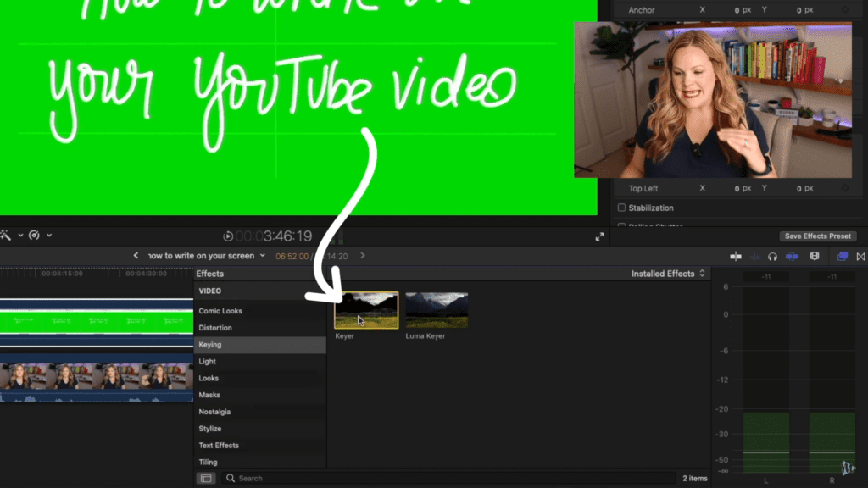The height and width of the screenshot is (488, 868).
Task: Go back in timeline history
Action: tap(136, 256)
